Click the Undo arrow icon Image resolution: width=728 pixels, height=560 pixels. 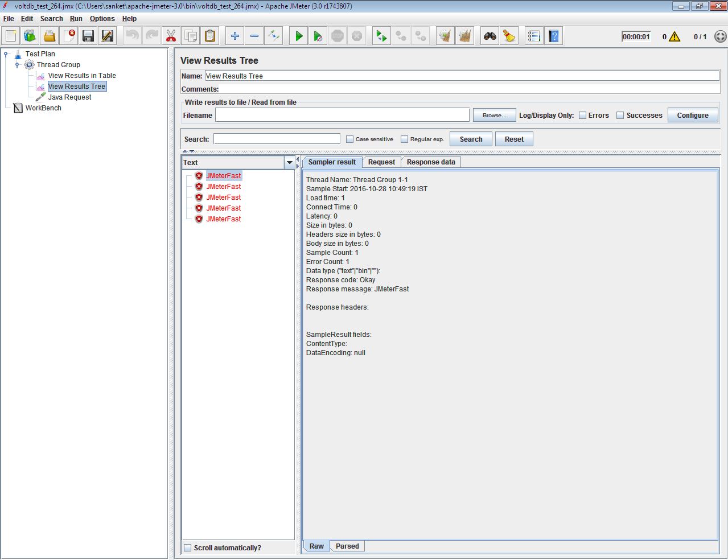click(x=133, y=36)
